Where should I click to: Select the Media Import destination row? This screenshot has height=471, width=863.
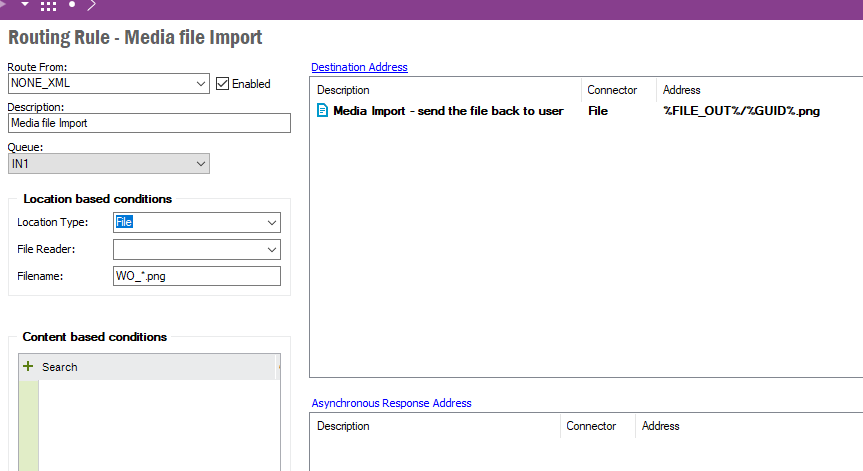(448, 111)
